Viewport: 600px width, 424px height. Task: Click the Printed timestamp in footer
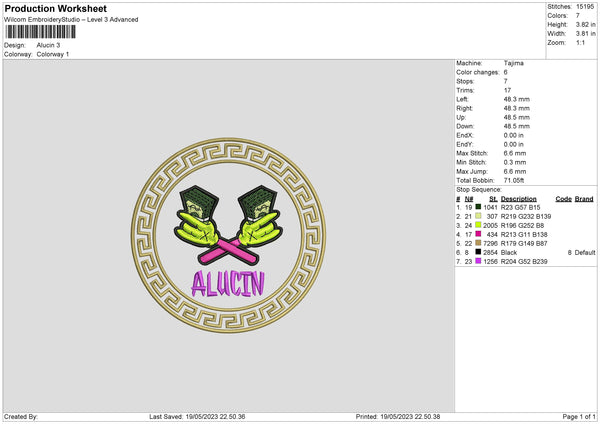pos(398,417)
